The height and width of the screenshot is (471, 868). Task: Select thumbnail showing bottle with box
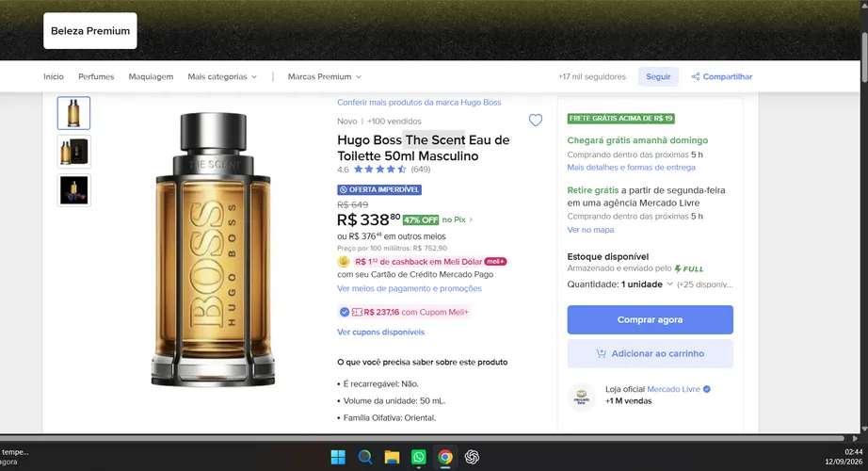(73, 152)
